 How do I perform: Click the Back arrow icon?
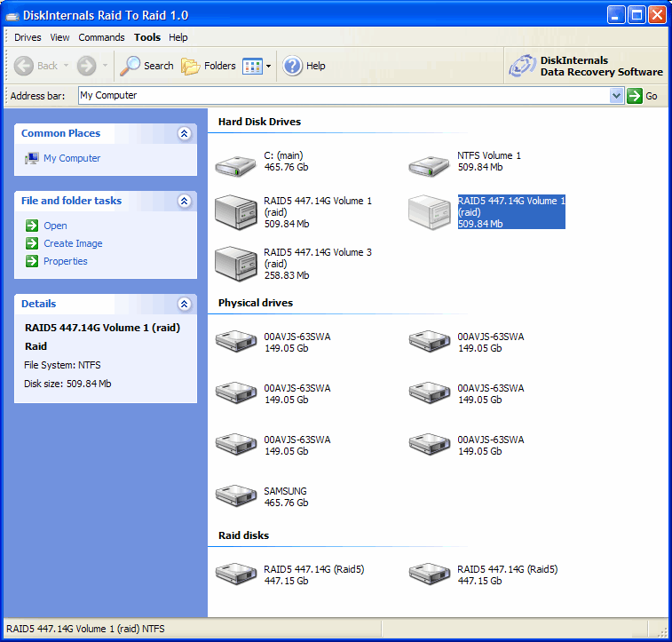pyautogui.click(x=24, y=66)
